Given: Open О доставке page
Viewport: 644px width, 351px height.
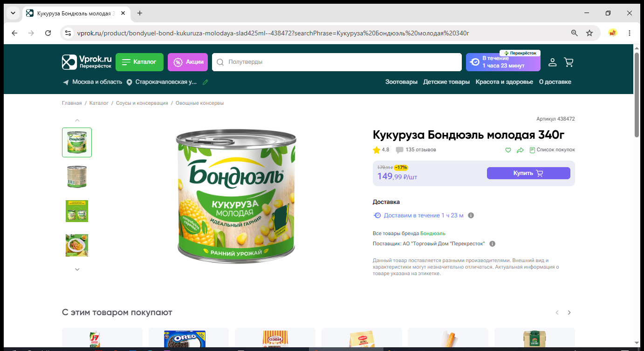Looking at the screenshot, I should (555, 82).
